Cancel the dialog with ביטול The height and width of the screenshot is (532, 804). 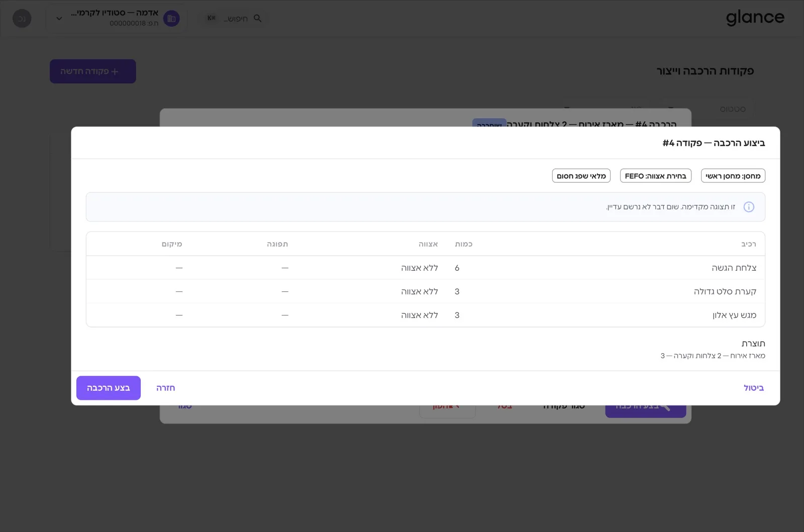(754, 388)
